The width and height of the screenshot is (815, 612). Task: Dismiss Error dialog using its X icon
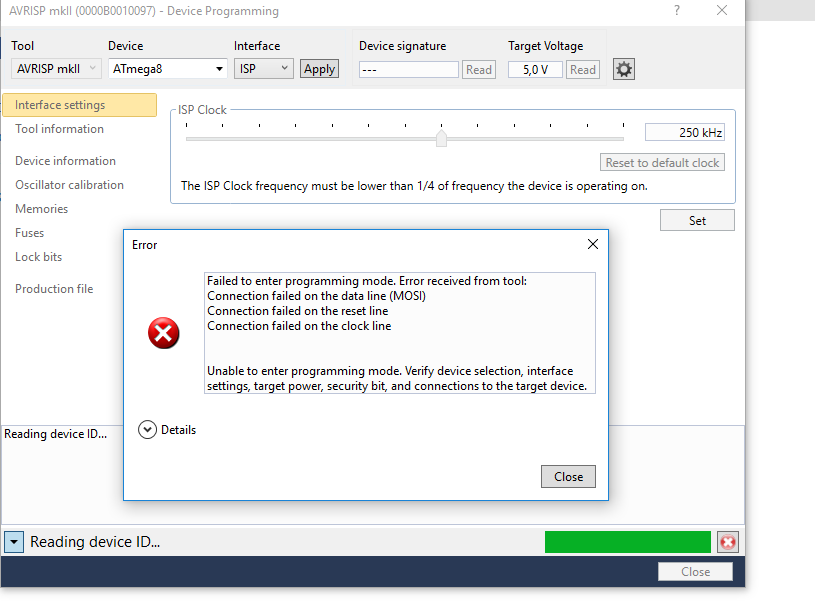[593, 244]
